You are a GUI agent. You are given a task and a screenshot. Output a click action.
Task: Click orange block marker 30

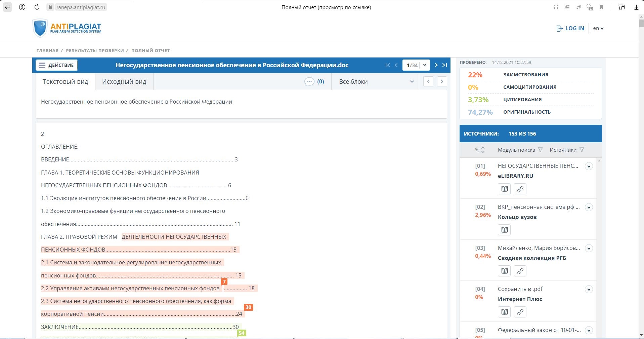pos(248,307)
